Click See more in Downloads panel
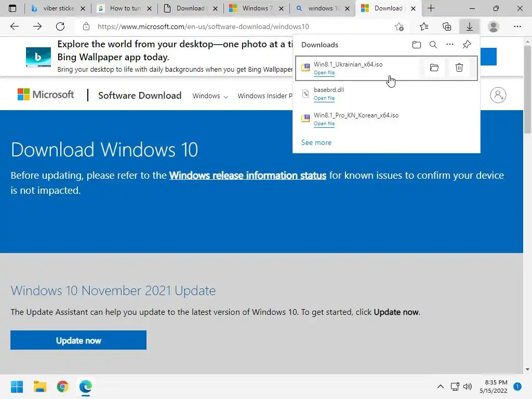The image size is (532, 399). pyautogui.click(x=316, y=142)
